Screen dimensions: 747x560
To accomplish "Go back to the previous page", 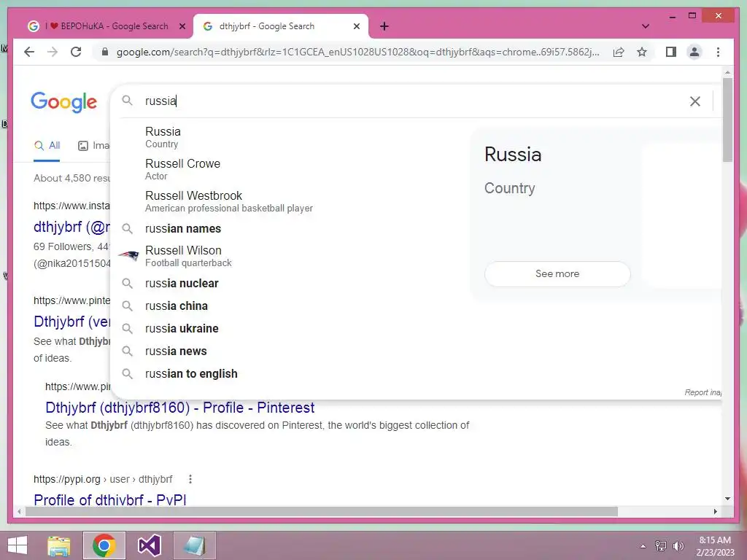I will pyautogui.click(x=29, y=52).
